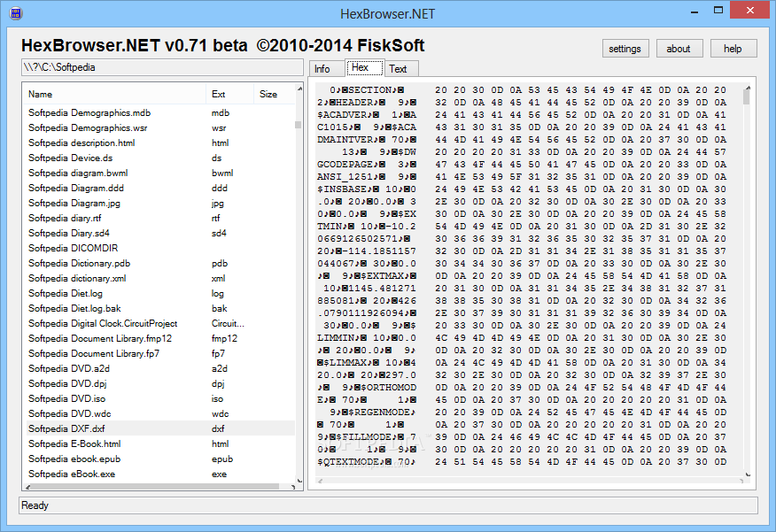Click file list scroll-right arrow
Viewport: 776px width, 532px height.
click(x=293, y=487)
